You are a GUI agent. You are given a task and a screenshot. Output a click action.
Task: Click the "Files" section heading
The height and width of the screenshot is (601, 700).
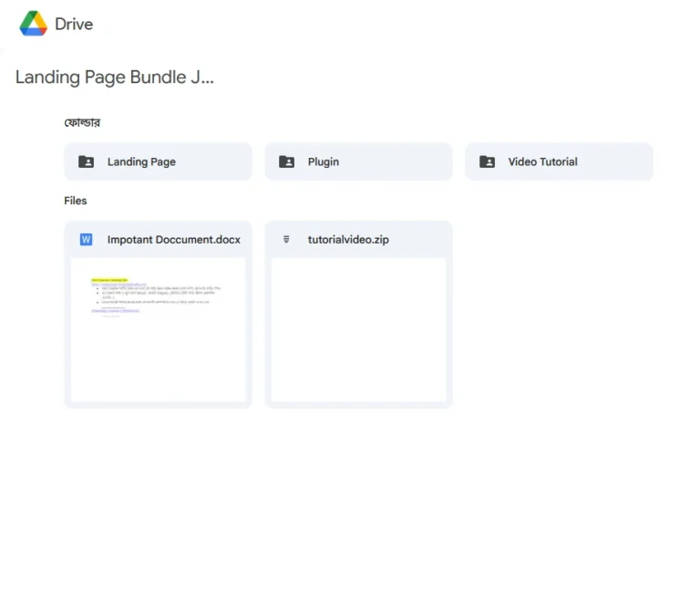point(76,201)
